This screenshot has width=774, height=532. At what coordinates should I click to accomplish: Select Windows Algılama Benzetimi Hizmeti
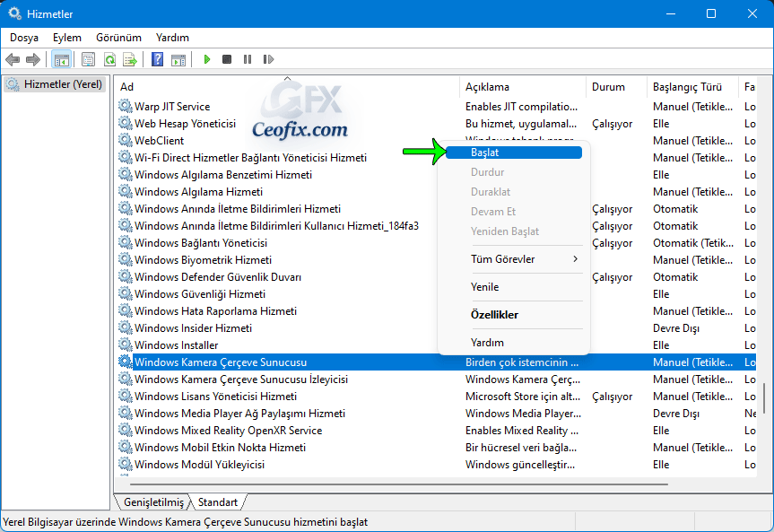(x=223, y=175)
